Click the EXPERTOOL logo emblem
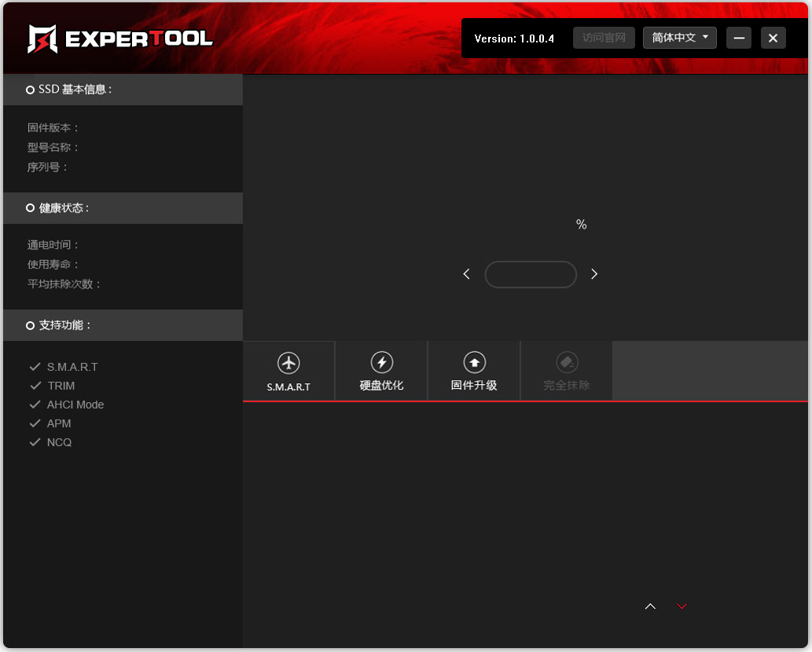The image size is (812, 652). coord(41,37)
